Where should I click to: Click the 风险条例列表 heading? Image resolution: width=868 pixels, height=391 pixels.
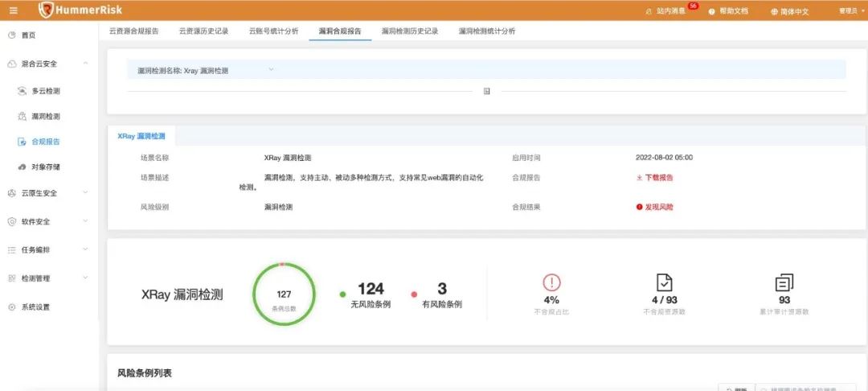pyautogui.click(x=145, y=373)
